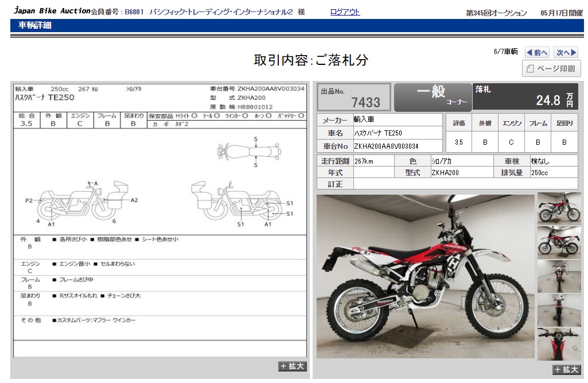Enlarge the inspection sheet with 拡大 button
The width and height of the screenshot is (588, 383).
point(293,366)
